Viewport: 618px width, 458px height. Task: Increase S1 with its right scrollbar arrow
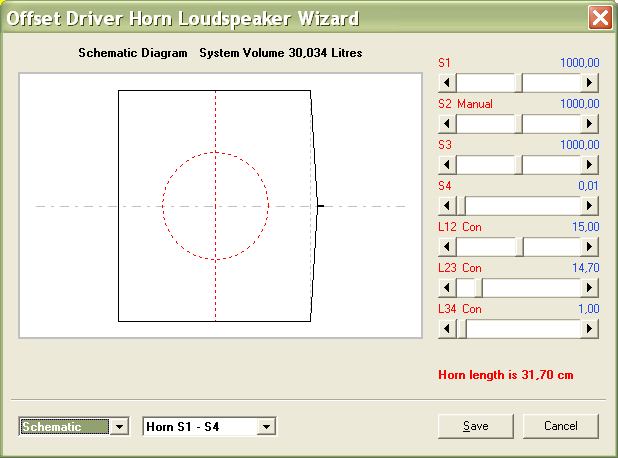coord(589,83)
